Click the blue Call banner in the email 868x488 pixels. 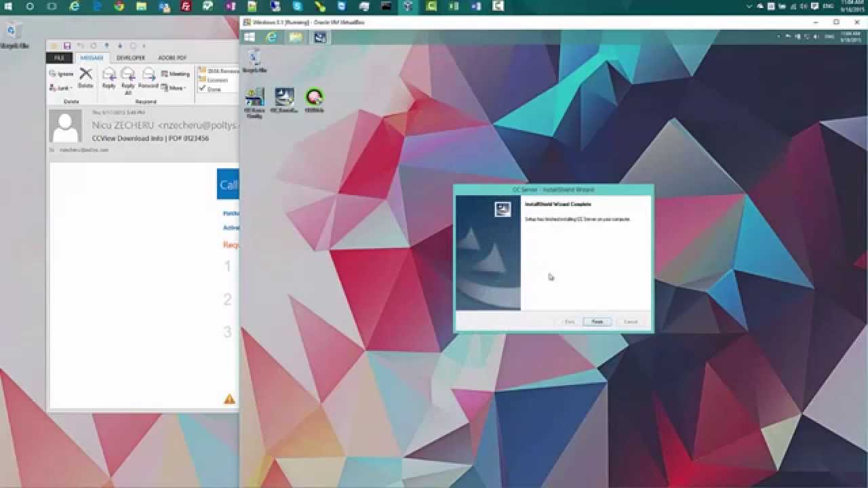tap(228, 184)
